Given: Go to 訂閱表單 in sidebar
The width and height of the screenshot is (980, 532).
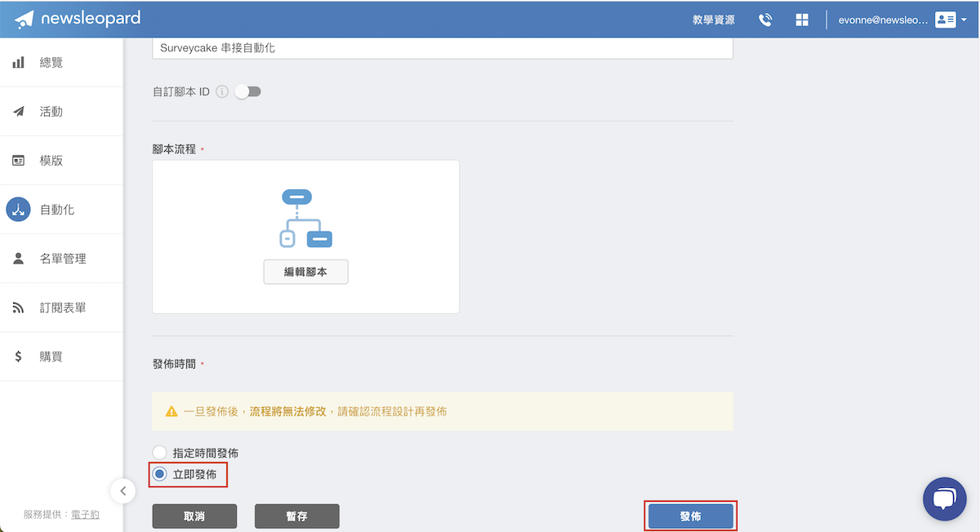Looking at the screenshot, I should point(61,308).
